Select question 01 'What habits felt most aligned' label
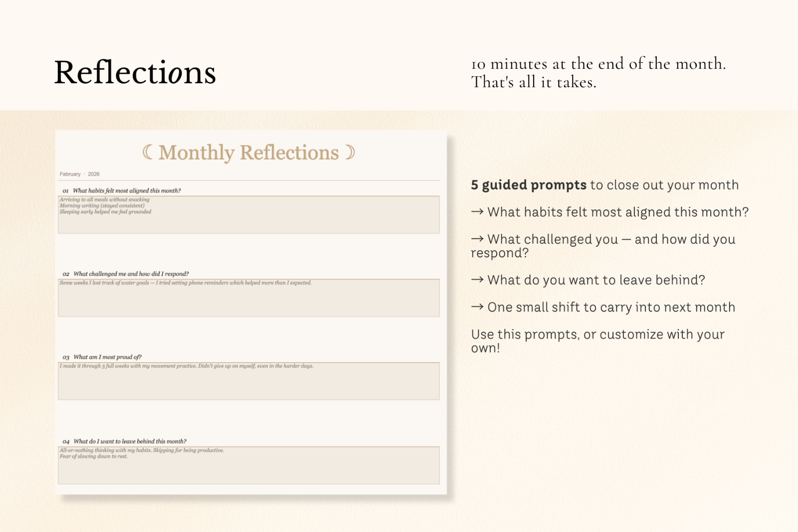 pyautogui.click(x=127, y=190)
